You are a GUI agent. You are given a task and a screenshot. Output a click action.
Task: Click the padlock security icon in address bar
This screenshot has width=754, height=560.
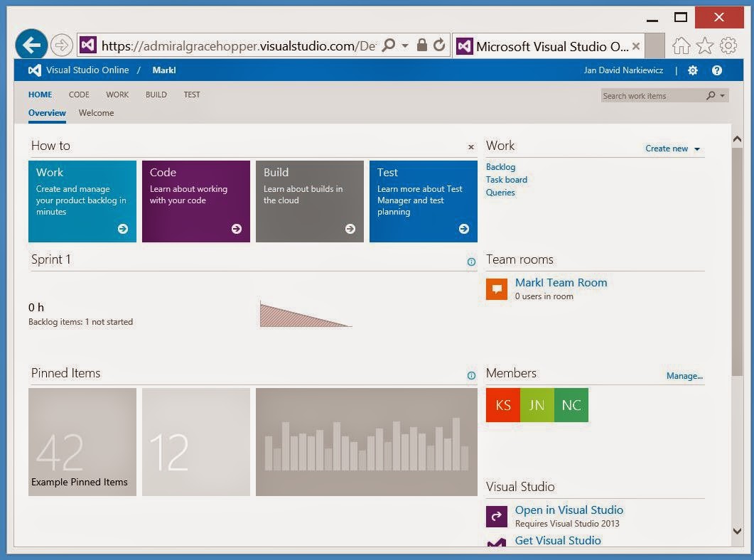pyautogui.click(x=421, y=45)
